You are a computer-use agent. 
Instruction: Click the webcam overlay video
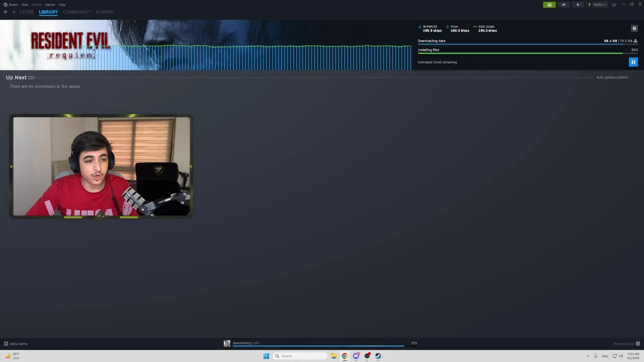point(101,166)
